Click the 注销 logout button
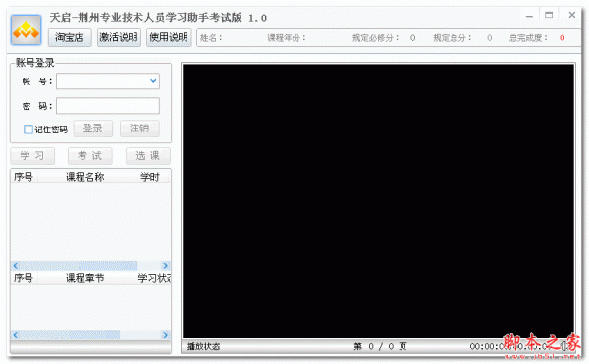The image size is (589, 364). 139,129
